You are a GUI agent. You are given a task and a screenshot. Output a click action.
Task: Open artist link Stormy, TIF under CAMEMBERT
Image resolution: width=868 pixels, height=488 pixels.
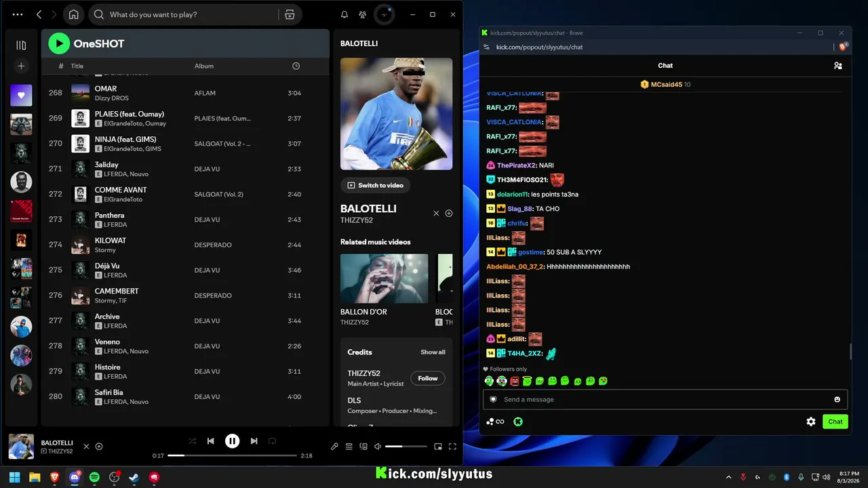point(111,301)
